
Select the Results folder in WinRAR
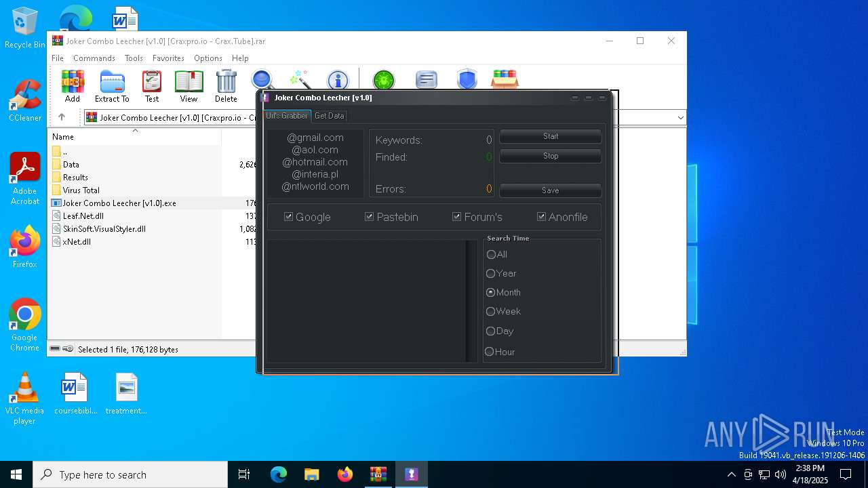pyautogui.click(x=75, y=178)
